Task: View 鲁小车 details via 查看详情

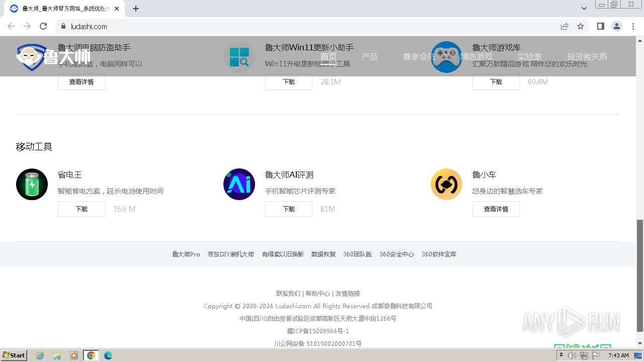Action: click(x=496, y=209)
